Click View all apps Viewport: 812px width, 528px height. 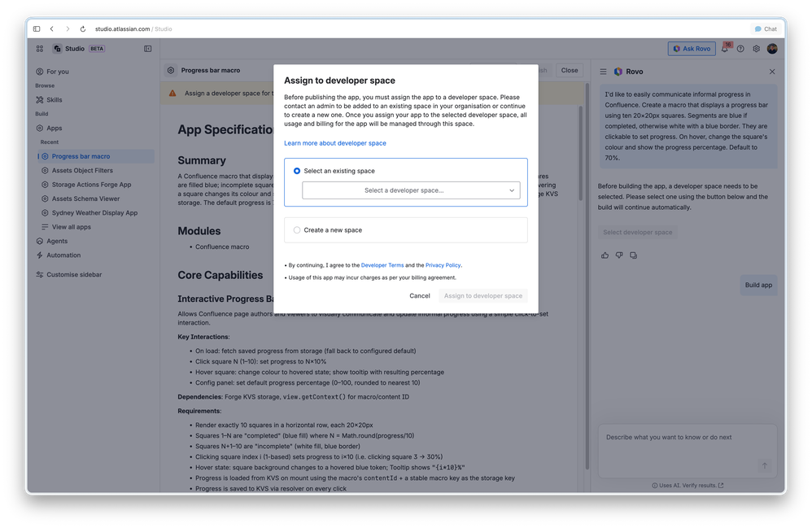pos(96,227)
